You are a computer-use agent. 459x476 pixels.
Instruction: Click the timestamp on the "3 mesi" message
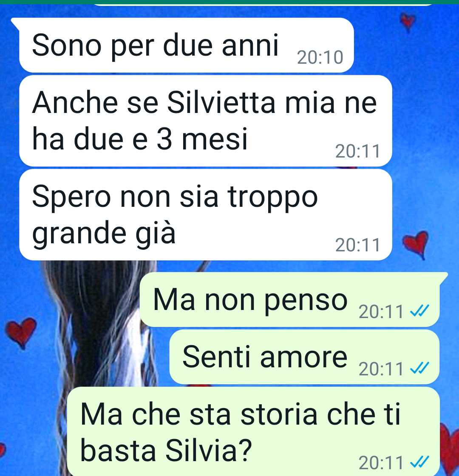(357, 151)
